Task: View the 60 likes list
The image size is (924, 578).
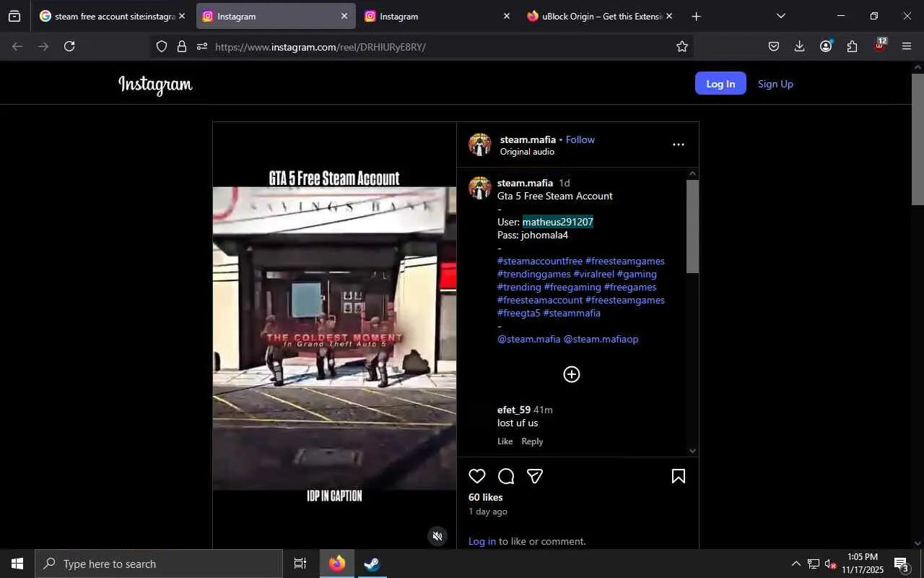Action: point(486,497)
